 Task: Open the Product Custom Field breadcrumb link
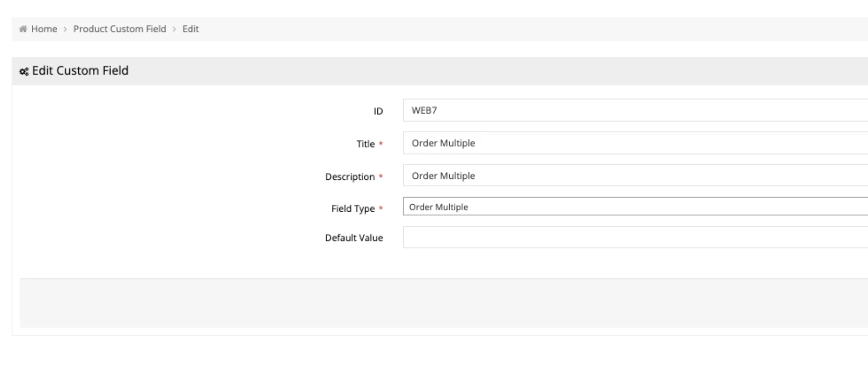120,29
